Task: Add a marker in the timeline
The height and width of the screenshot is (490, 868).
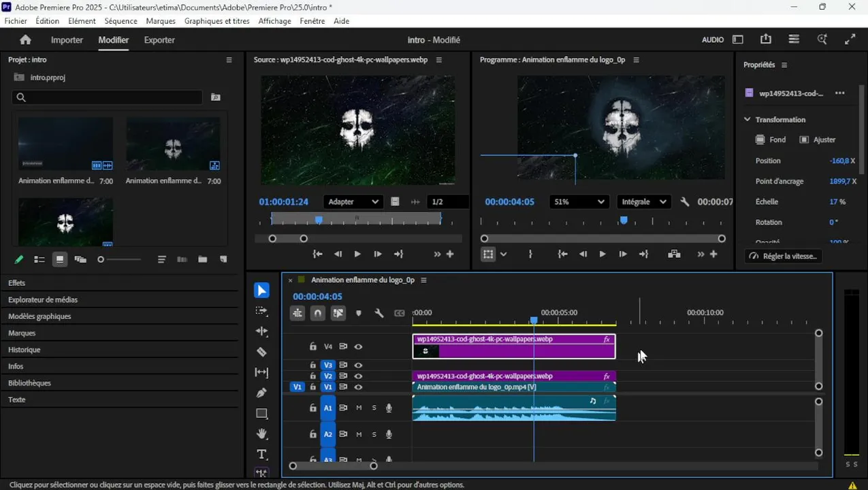Action: tap(359, 313)
